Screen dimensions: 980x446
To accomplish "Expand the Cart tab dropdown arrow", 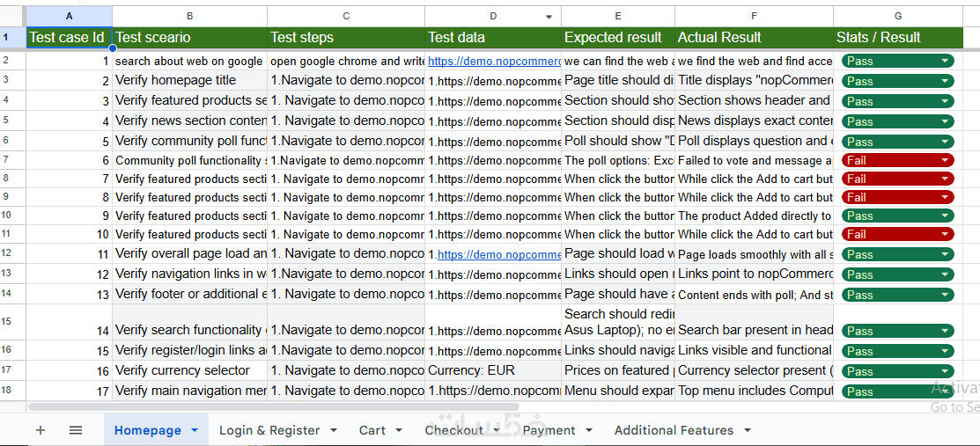I will click(399, 430).
